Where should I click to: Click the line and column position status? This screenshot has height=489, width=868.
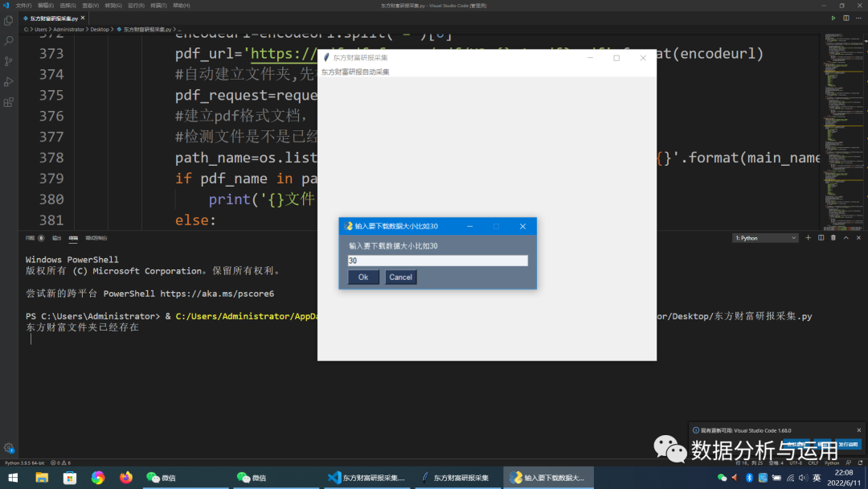[x=750, y=463]
